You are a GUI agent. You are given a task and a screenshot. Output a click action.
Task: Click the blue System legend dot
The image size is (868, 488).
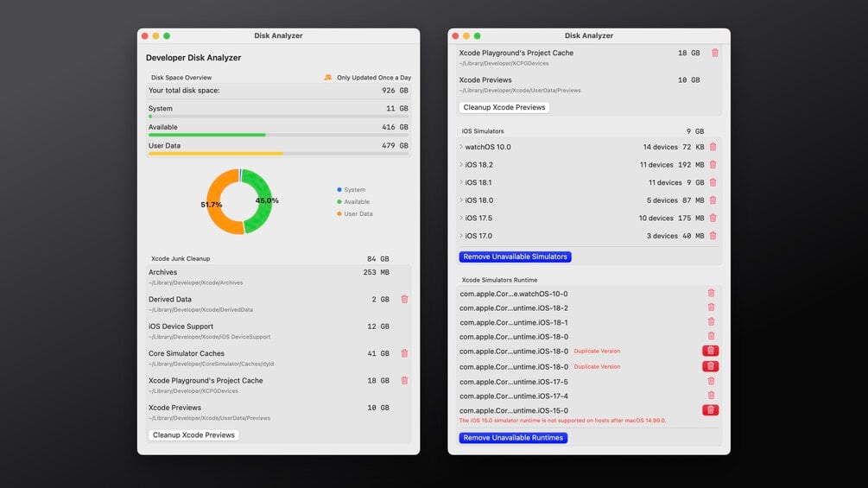[339, 189]
